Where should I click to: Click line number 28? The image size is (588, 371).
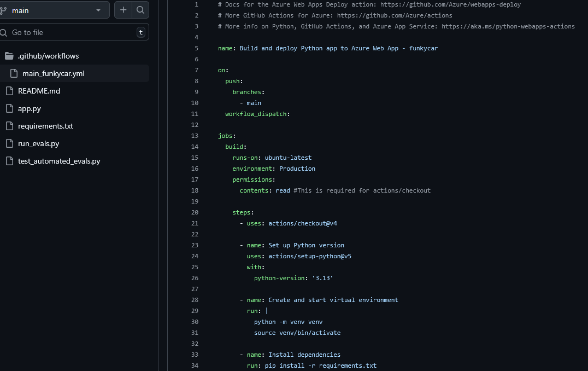pos(195,300)
